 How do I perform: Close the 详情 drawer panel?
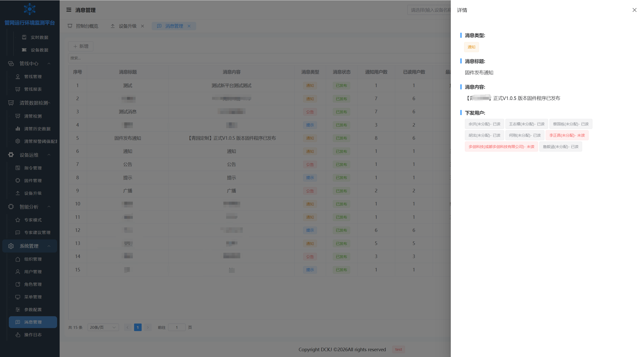click(634, 10)
